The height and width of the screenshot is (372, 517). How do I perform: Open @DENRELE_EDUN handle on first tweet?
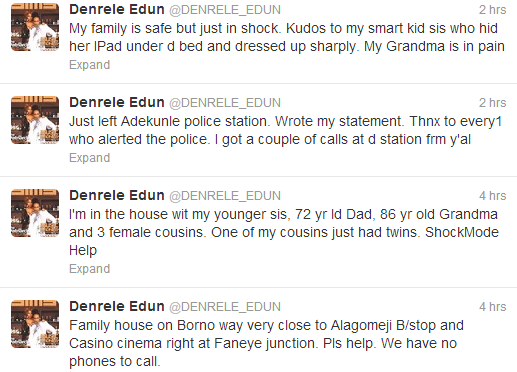pyautogui.click(x=225, y=10)
